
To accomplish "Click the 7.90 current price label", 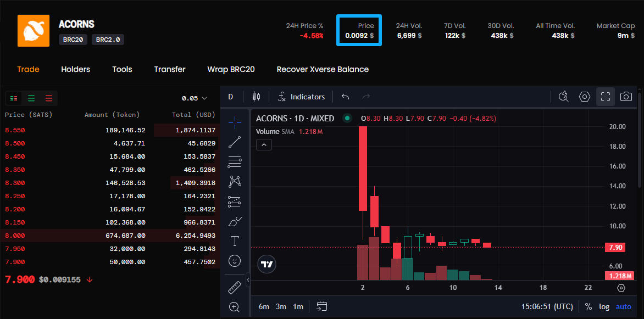I will point(616,247).
